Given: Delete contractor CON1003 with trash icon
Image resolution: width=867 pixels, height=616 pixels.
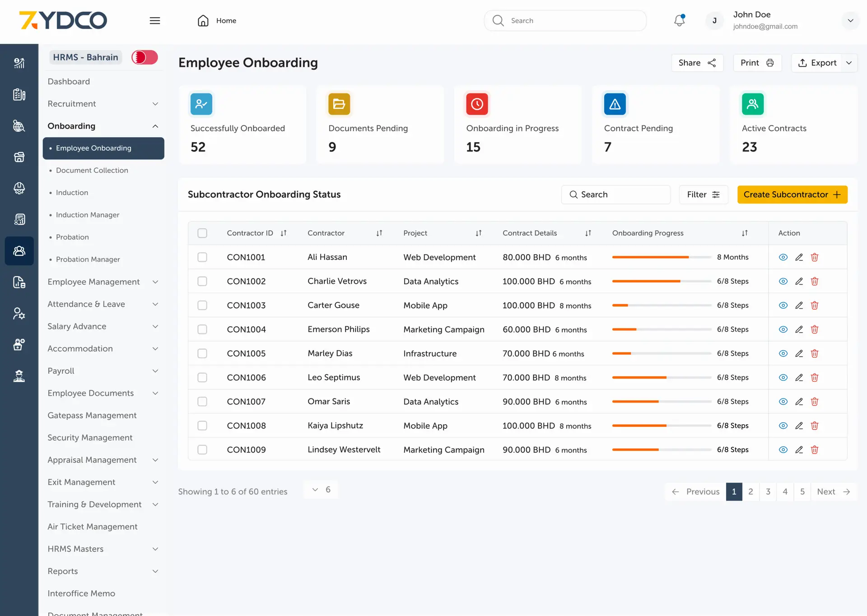Looking at the screenshot, I should click(815, 306).
